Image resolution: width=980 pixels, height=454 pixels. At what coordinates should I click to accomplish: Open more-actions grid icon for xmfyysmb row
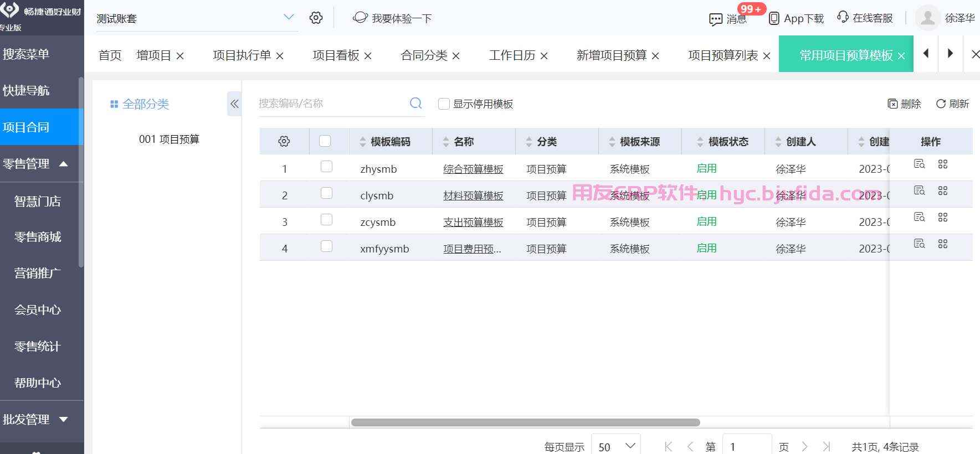click(943, 244)
